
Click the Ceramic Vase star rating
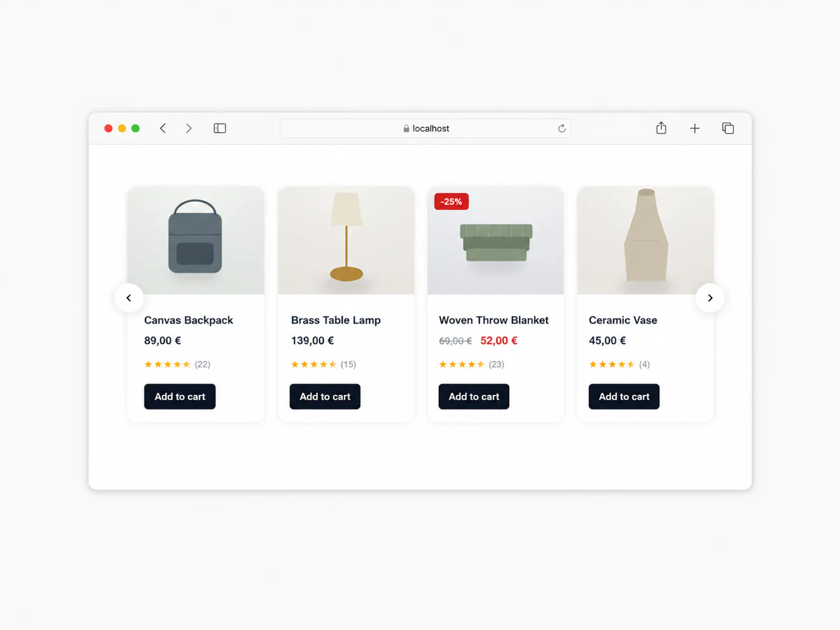612,364
